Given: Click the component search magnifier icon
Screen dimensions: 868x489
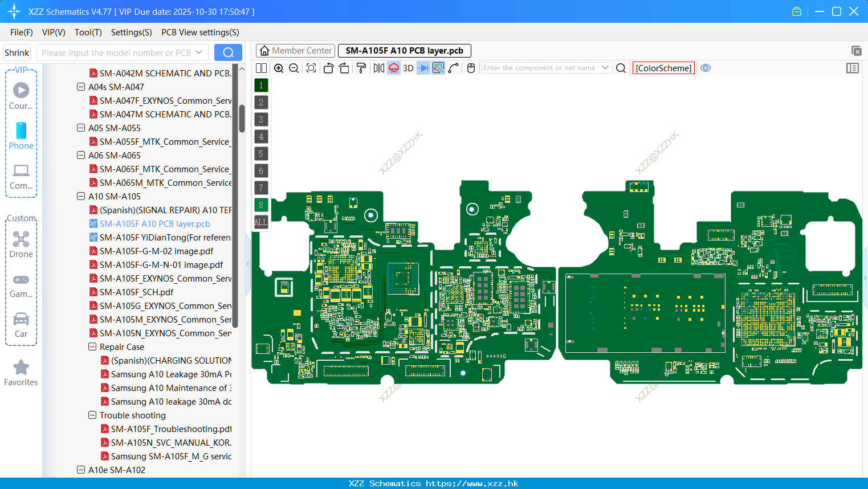Looking at the screenshot, I should pos(621,68).
